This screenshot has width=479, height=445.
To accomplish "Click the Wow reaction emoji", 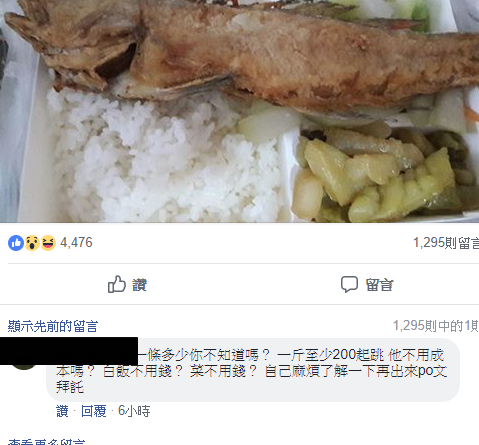I will click(x=32, y=243).
